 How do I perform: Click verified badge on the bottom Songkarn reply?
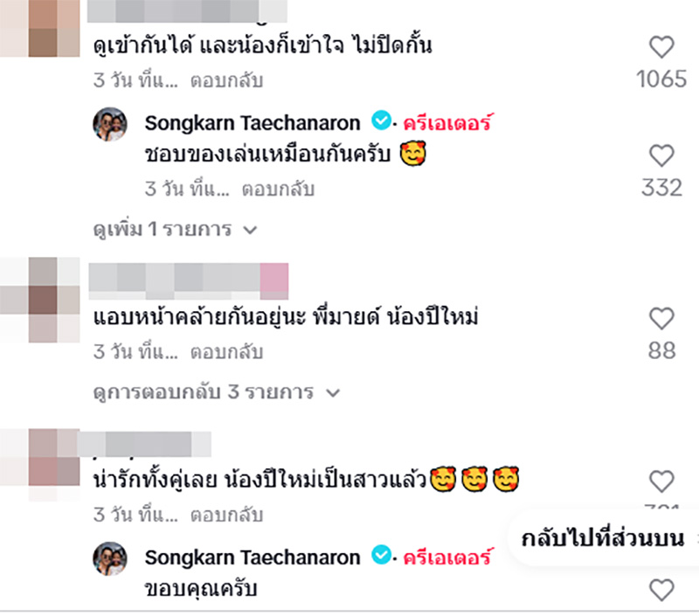(x=379, y=556)
